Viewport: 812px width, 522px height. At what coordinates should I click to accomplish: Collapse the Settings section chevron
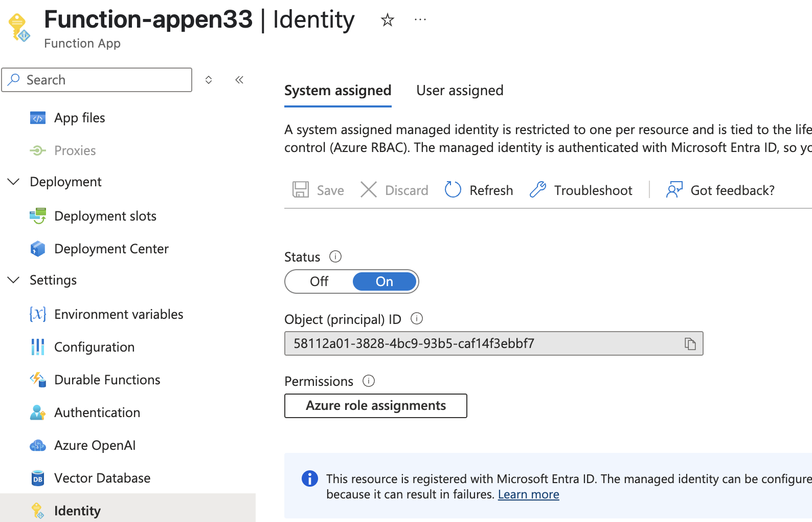pos(14,280)
